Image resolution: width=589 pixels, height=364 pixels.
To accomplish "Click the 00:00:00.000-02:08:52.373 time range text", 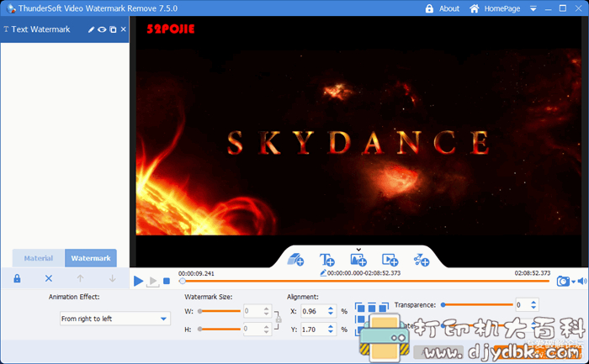I will [363, 273].
